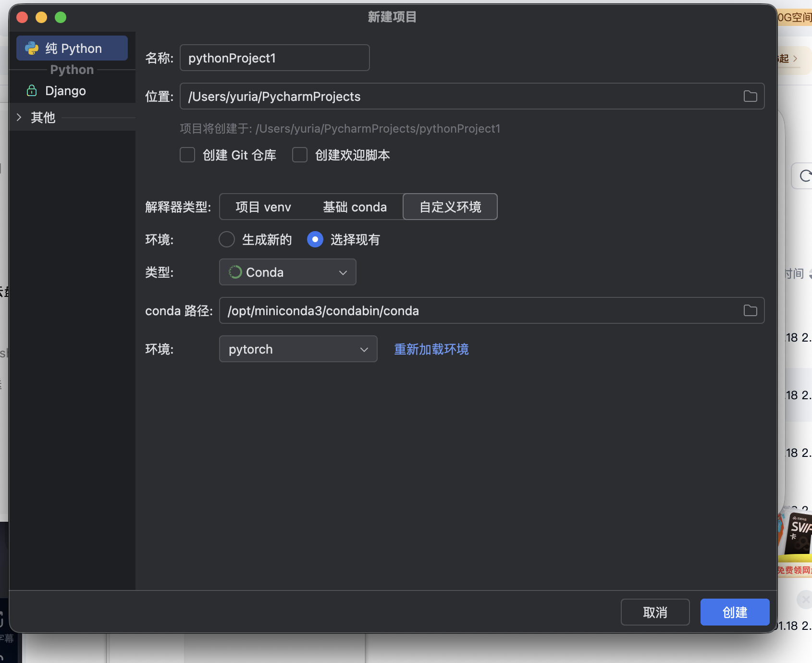This screenshot has width=812, height=663.
Task: Click the yellow minimize window button
Action: click(x=41, y=17)
